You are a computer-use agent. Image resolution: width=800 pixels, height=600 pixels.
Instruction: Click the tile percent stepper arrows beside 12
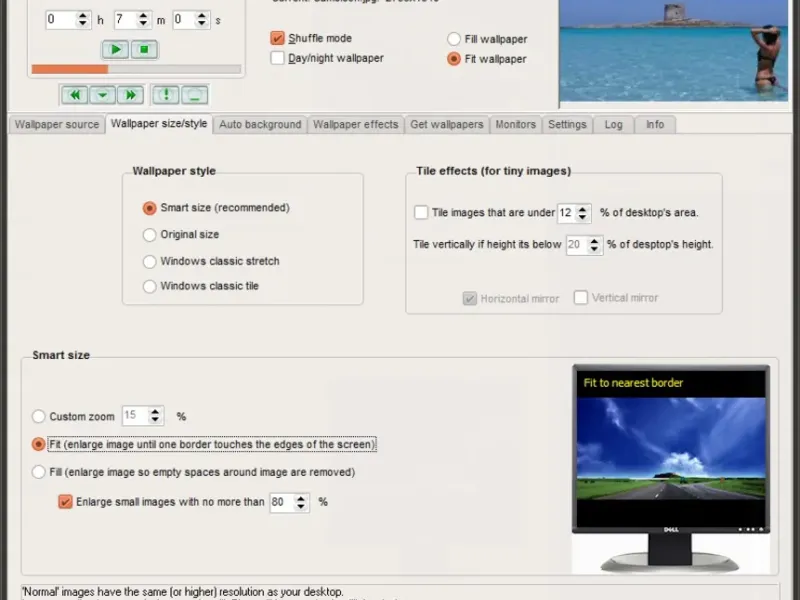(582, 213)
